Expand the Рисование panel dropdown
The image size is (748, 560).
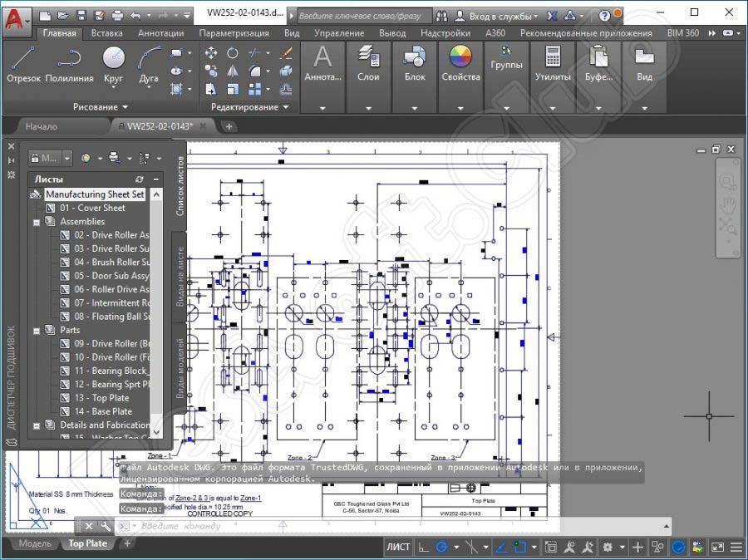[x=101, y=107]
